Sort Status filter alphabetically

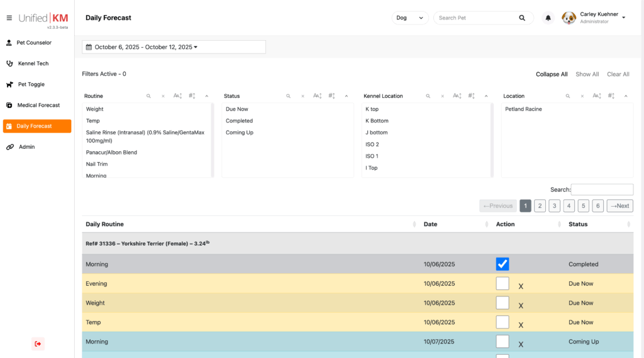pos(317,96)
